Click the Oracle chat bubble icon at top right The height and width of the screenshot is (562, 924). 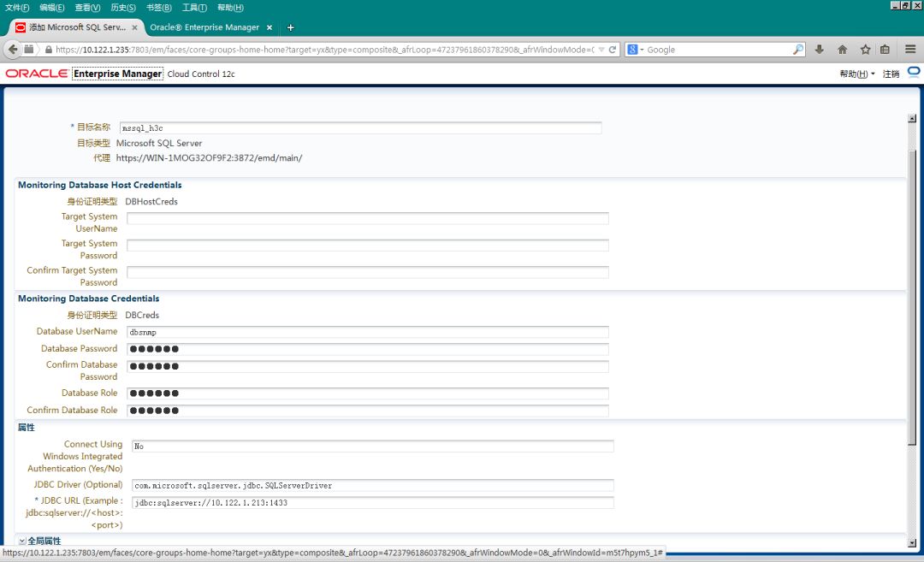914,73
